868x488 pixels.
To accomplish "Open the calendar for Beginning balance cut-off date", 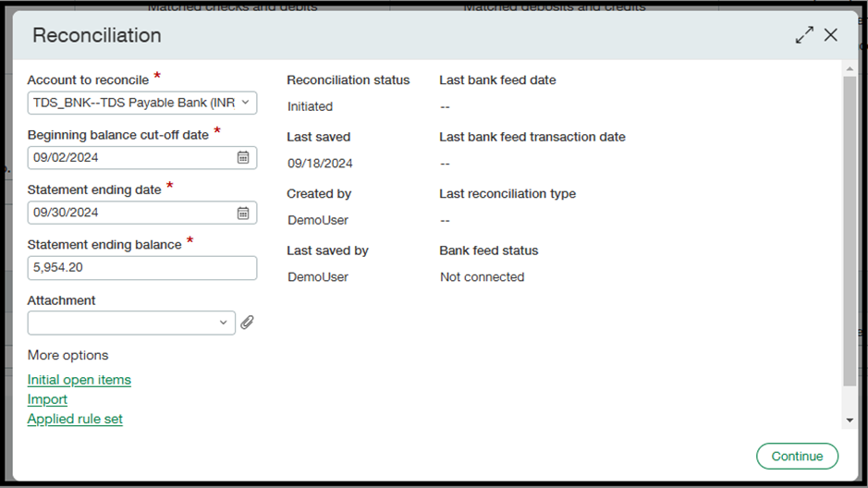I will click(x=243, y=158).
